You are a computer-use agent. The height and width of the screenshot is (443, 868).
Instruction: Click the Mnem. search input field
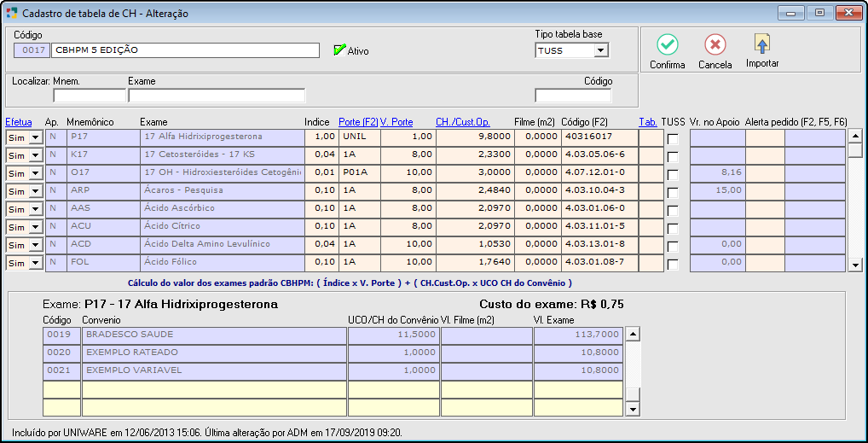click(90, 96)
